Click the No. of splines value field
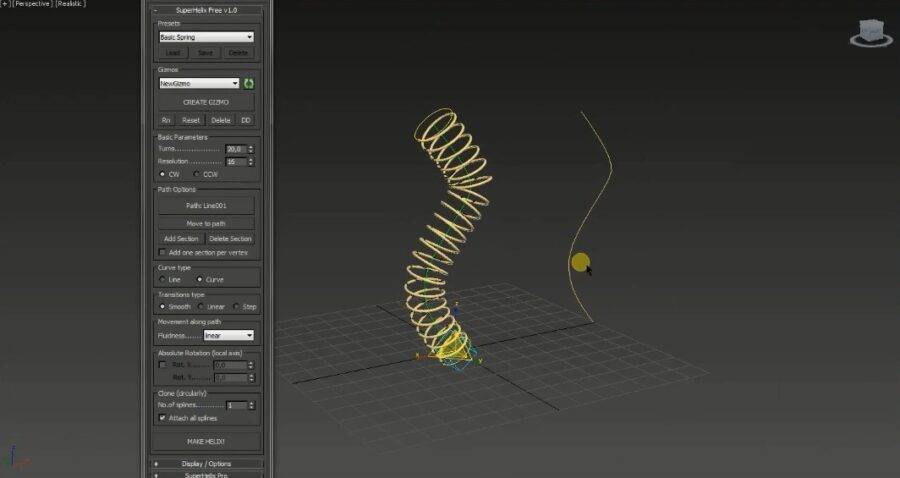Screen dimensions: 900x478 (236, 406)
